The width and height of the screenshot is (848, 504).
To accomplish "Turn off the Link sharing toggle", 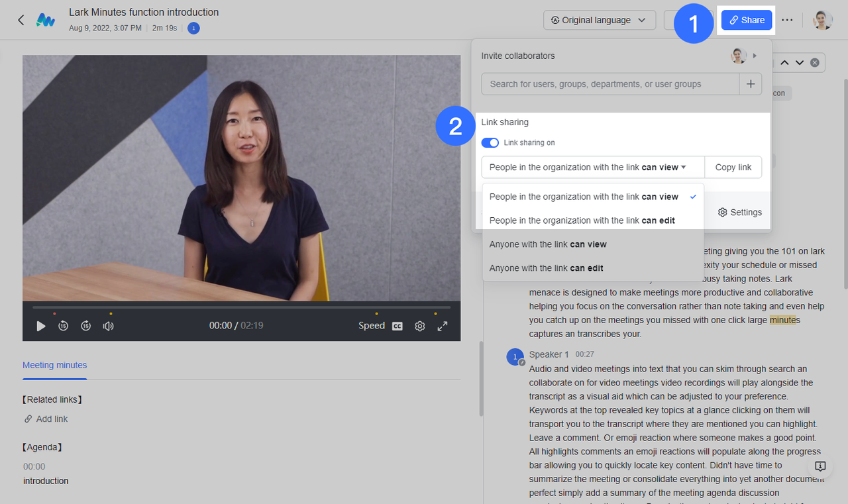I will 490,142.
